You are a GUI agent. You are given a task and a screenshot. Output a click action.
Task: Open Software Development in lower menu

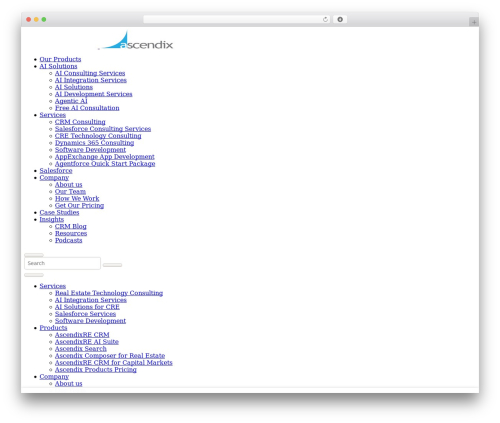point(90,321)
